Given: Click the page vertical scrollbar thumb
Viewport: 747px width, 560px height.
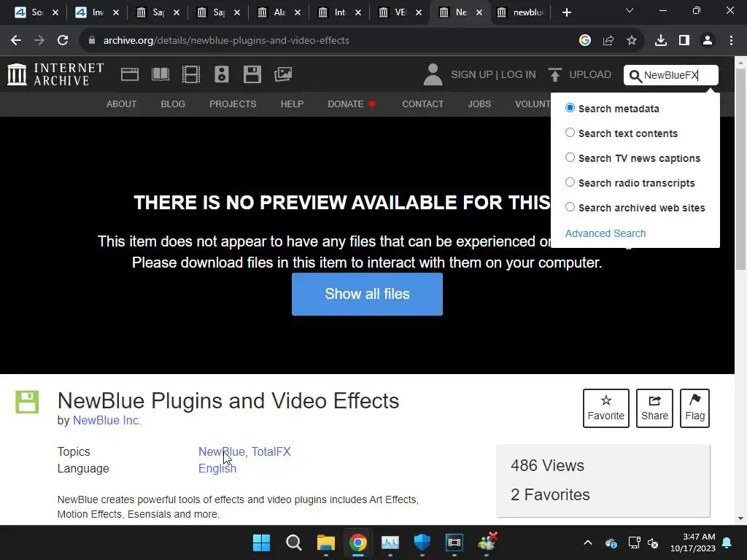Looking at the screenshot, I should click(741, 169).
